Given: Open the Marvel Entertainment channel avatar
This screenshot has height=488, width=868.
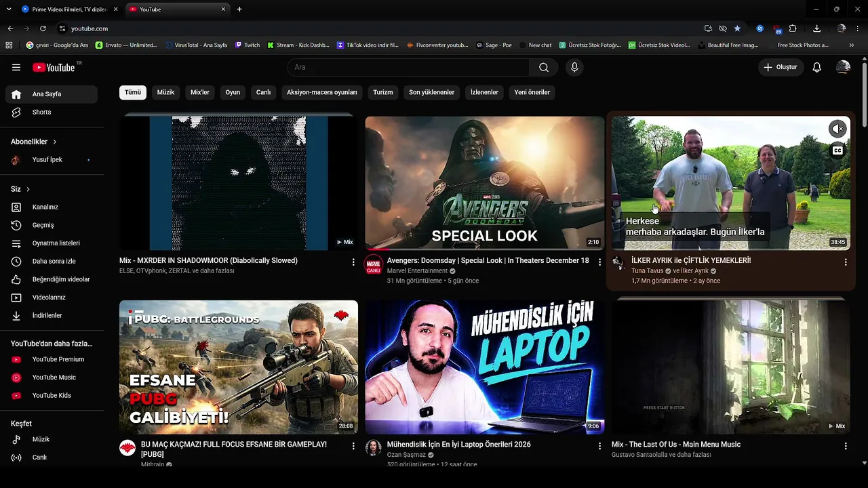Looking at the screenshot, I should tap(374, 264).
